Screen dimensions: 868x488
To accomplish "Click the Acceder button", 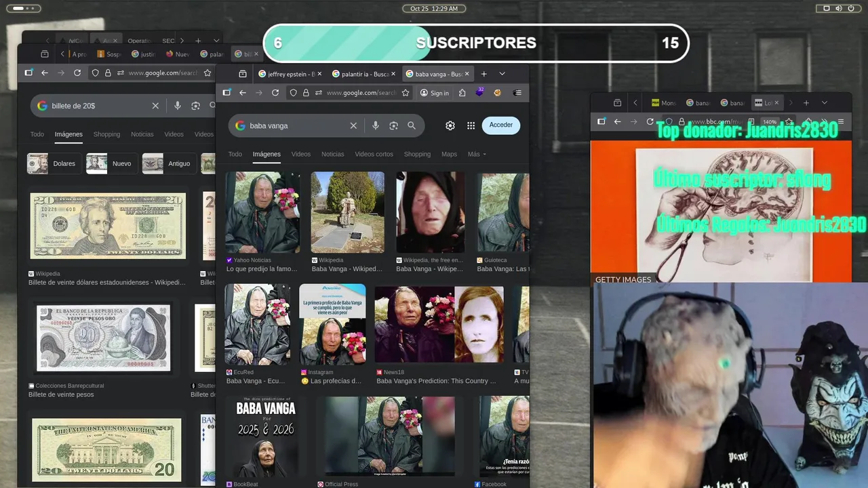I will pyautogui.click(x=501, y=125).
